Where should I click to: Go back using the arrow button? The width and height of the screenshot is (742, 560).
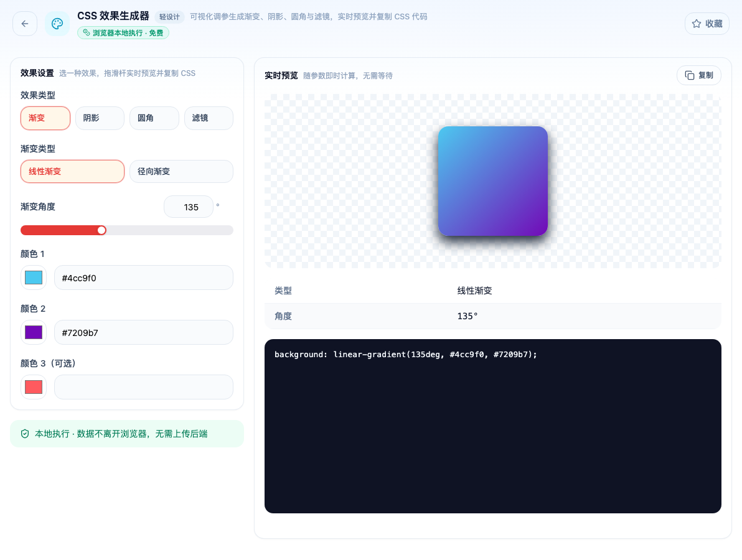click(x=25, y=24)
